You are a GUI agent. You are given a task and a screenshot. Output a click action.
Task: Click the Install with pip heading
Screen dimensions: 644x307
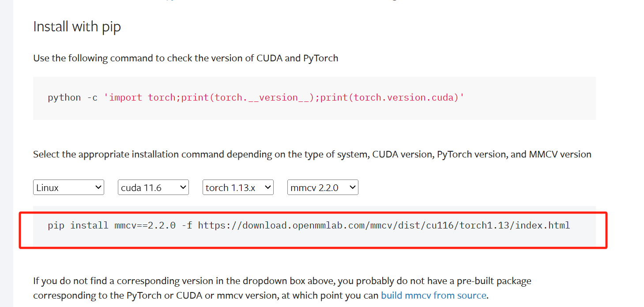(77, 26)
